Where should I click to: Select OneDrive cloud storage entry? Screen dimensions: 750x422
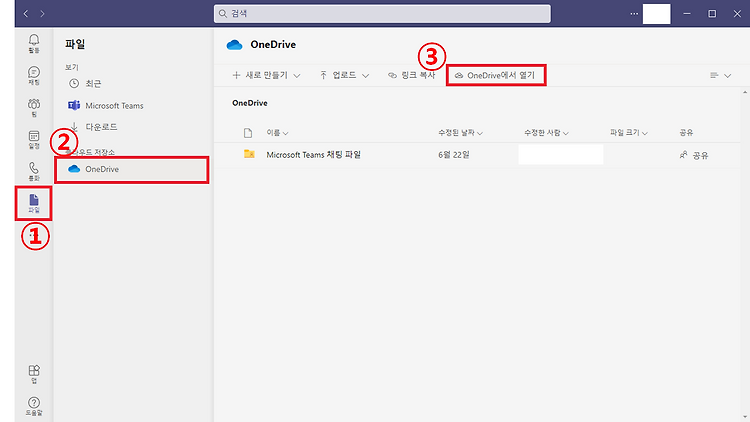coord(132,169)
